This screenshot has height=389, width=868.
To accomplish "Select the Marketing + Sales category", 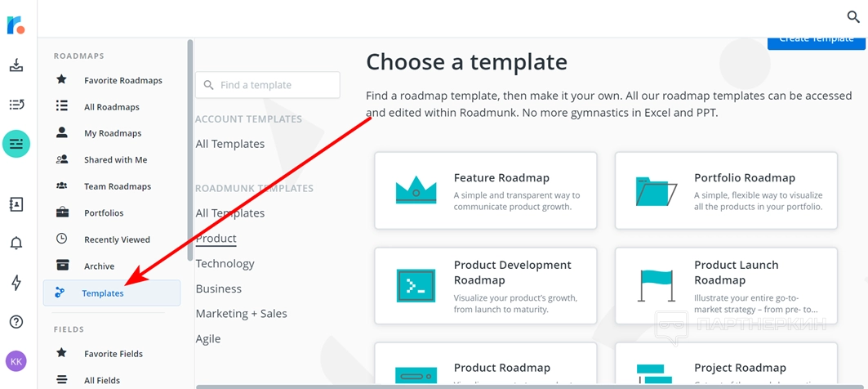I will pyautogui.click(x=242, y=314).
